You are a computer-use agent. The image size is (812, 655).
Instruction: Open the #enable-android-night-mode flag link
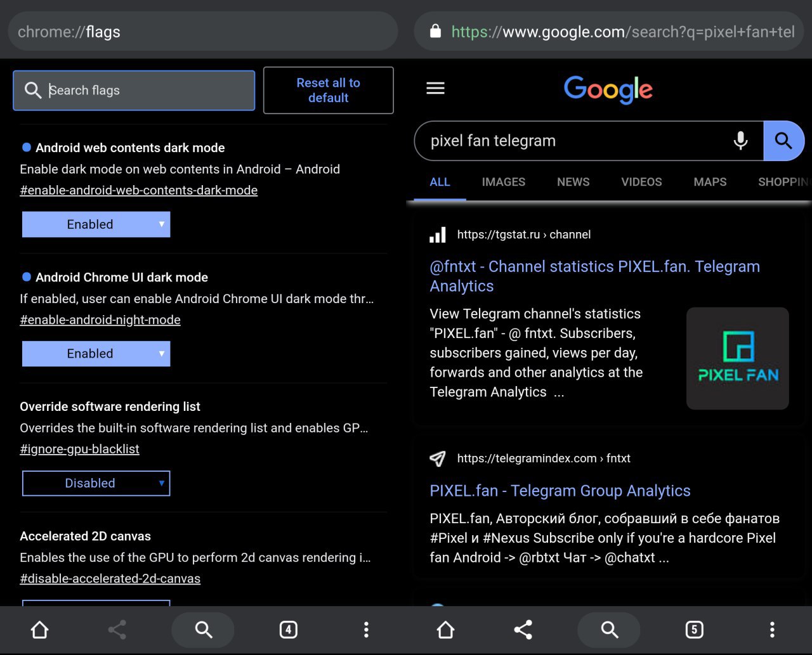[x=100, y=320]
